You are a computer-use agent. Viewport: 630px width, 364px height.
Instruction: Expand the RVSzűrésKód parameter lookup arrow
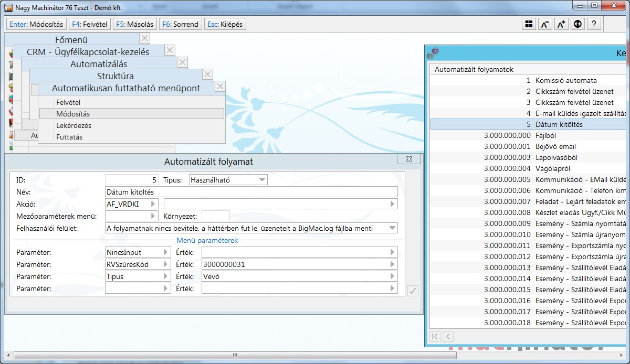[166, 264]
